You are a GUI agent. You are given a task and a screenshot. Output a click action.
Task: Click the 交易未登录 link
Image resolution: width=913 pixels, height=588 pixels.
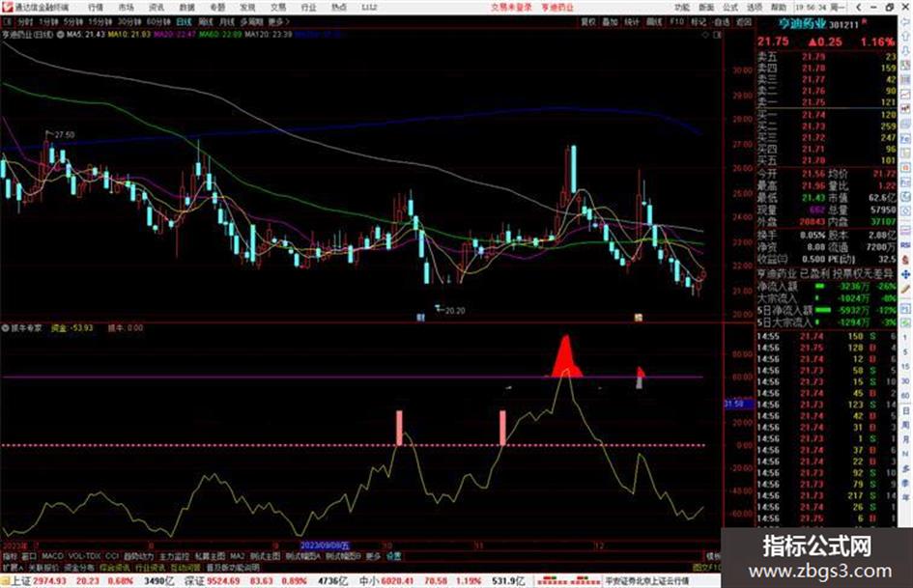[511, 8]
